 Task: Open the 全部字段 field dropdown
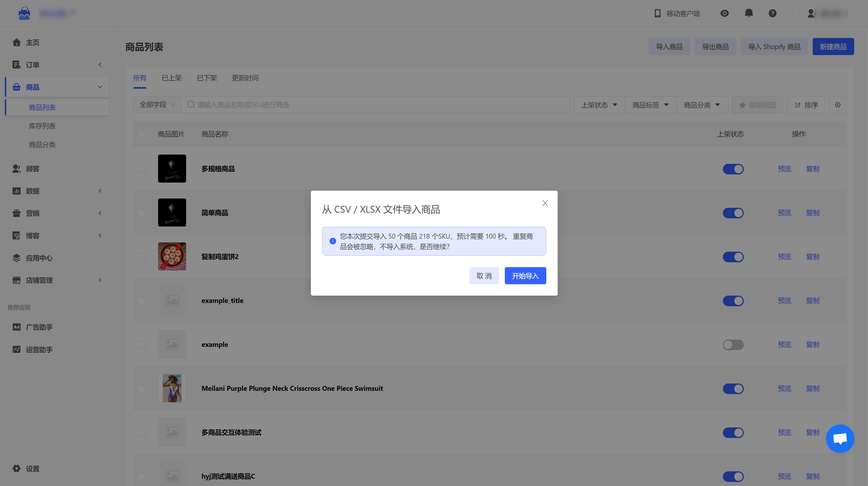(x=157, y=105)
